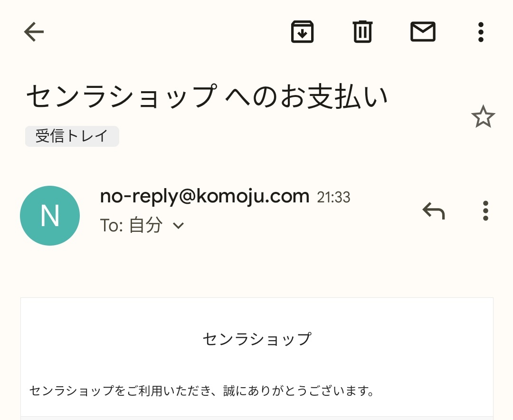The image size is (513, 420).
Task: Tap the 21:33 timestamp
Action: (x=333, y=197)
